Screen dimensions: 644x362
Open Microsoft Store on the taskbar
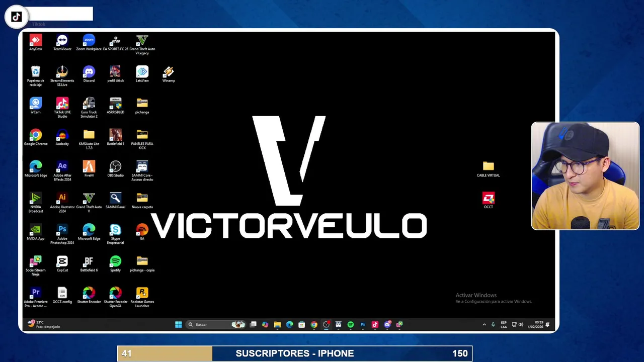[x=302, y=324]
